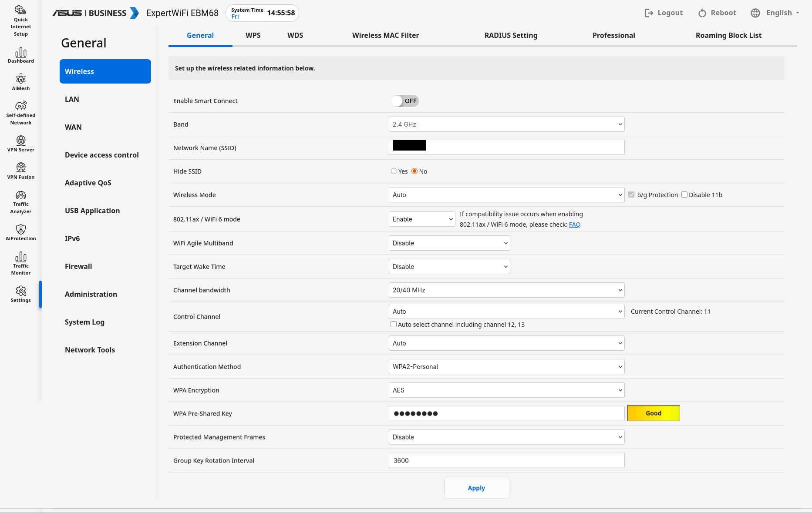Switch to Roaming Block List tab
812x513 pixels.
728,36
